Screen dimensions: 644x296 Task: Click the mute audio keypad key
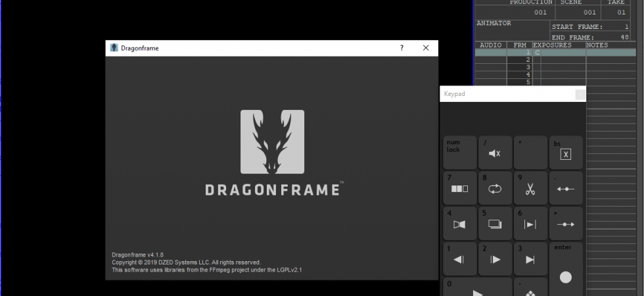click(x=495, y=153)
